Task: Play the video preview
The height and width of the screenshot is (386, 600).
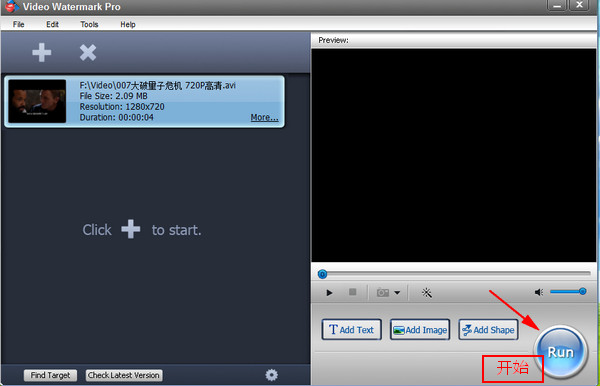Action: (329, 293)
